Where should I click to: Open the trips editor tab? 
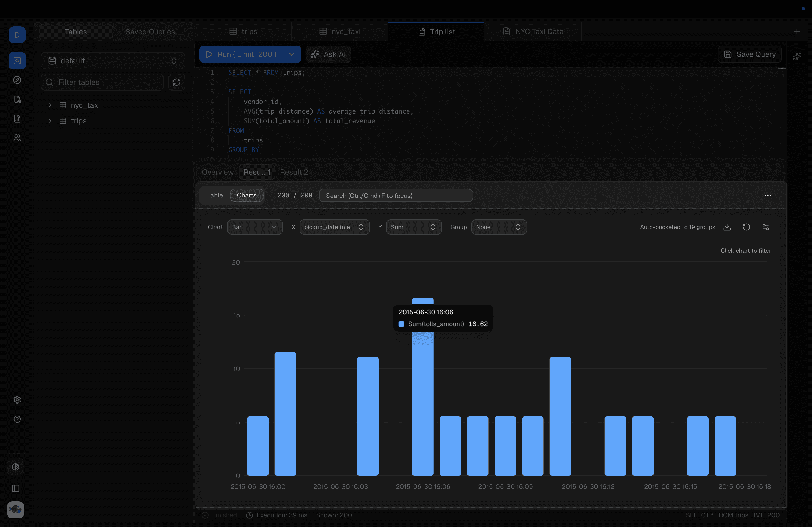243,32
